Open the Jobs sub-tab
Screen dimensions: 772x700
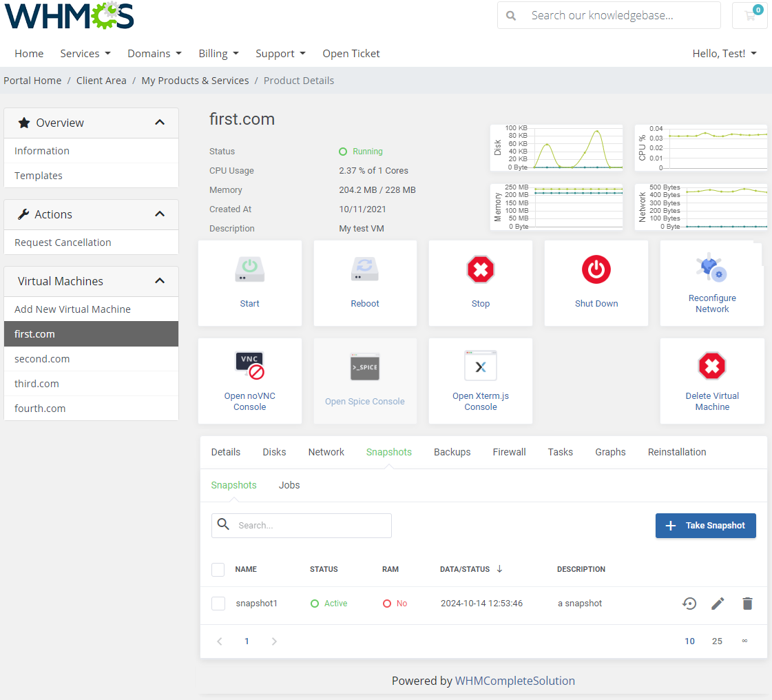point(289,485)
